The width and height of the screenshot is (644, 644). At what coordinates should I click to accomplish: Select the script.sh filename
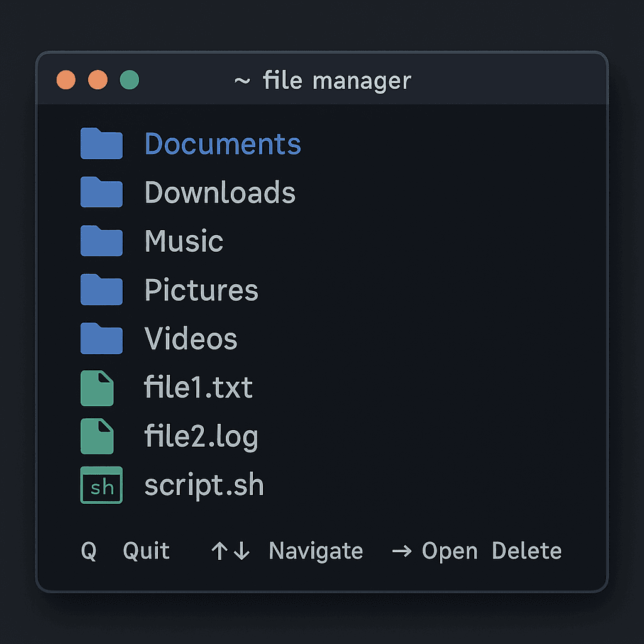pos(204,486)
